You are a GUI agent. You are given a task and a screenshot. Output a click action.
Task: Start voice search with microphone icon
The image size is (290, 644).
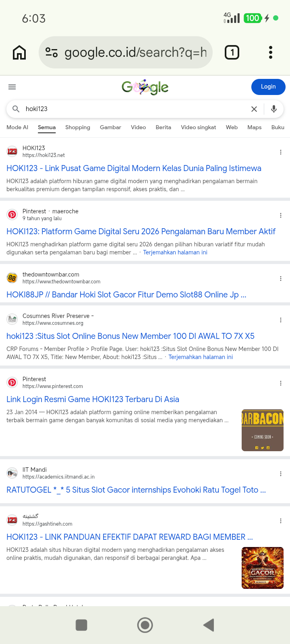(274, 109)
